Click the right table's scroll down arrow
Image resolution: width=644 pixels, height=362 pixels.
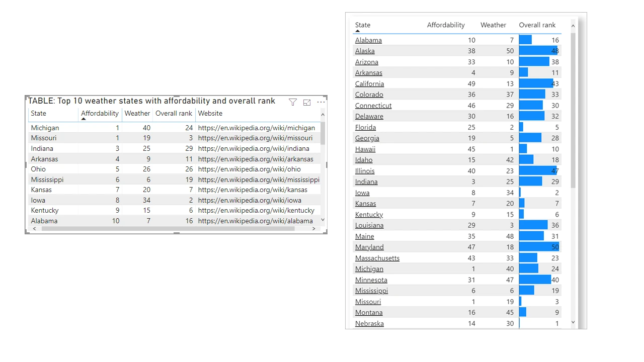click(x=573, y=322)
